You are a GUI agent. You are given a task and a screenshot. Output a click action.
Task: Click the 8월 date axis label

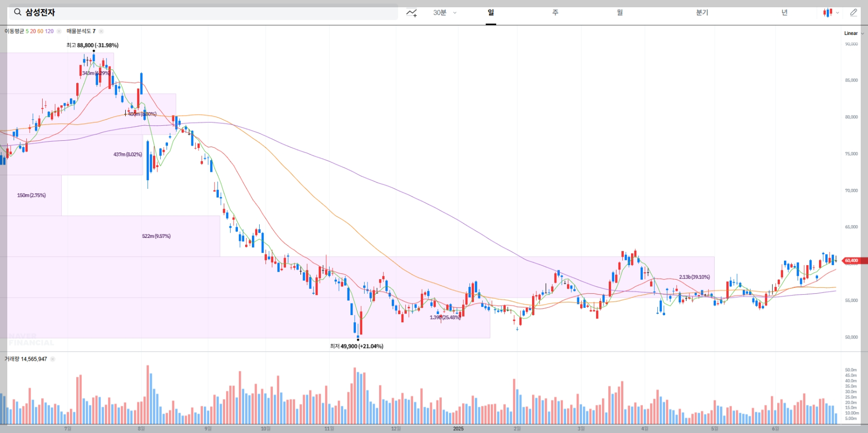(141, 429)
